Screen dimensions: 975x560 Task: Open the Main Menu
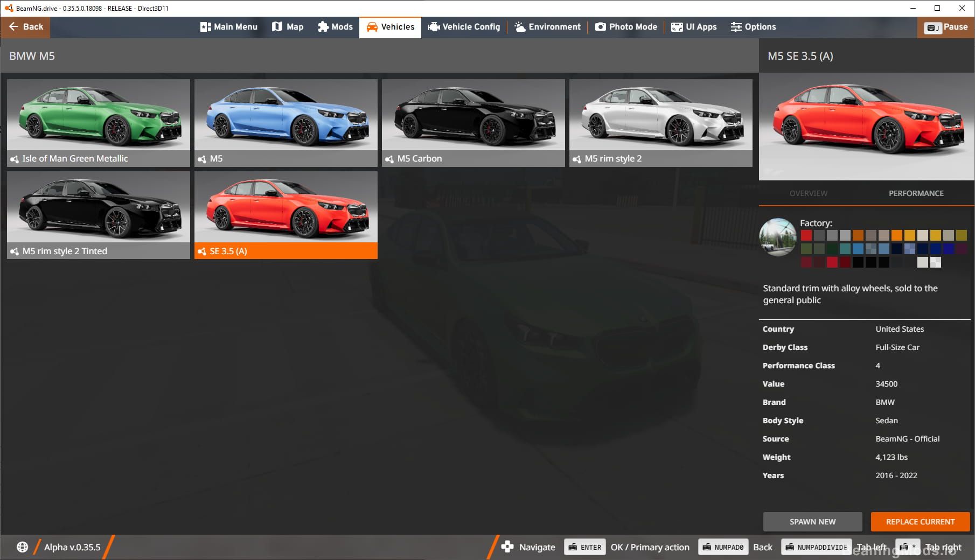point(229,27)
